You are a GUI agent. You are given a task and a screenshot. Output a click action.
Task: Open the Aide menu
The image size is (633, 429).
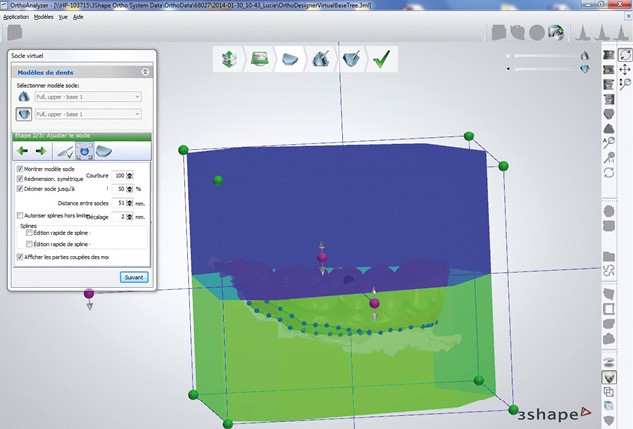click(x=78, y=18)
